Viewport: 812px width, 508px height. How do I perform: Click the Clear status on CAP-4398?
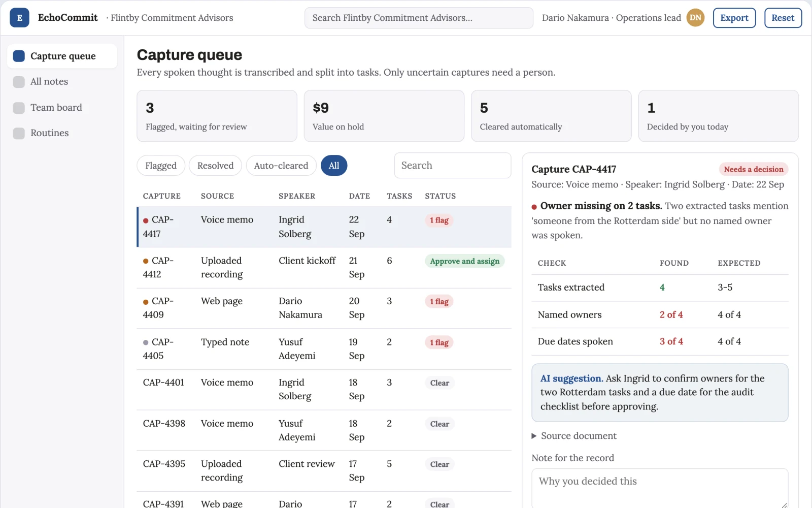(439, 424)
